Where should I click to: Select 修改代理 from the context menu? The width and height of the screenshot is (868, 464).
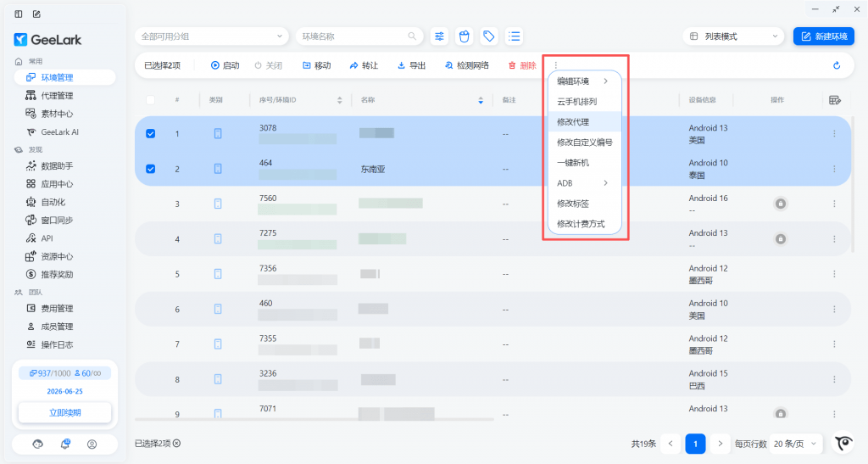click(573, 122)
